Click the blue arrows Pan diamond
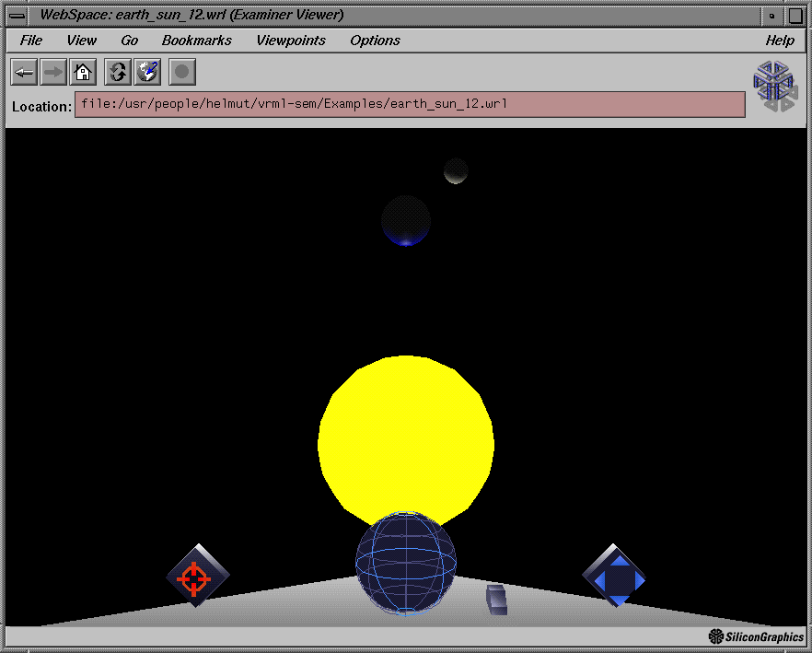This screenshot has width=812, height=653. click(x=614, y=576)
